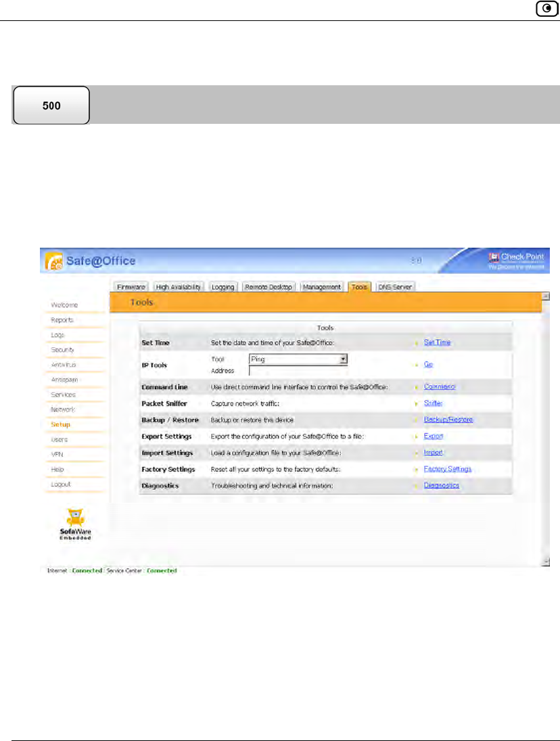The image size is (560, 741).
Task: Click the SofaWare Embedded logo
Action: [x=75, y=524]
